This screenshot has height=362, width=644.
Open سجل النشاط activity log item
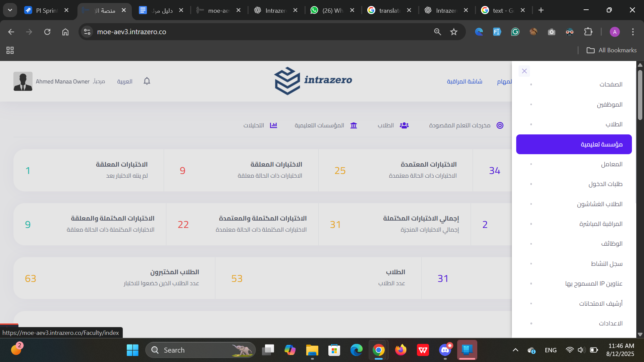click(606, 264)
